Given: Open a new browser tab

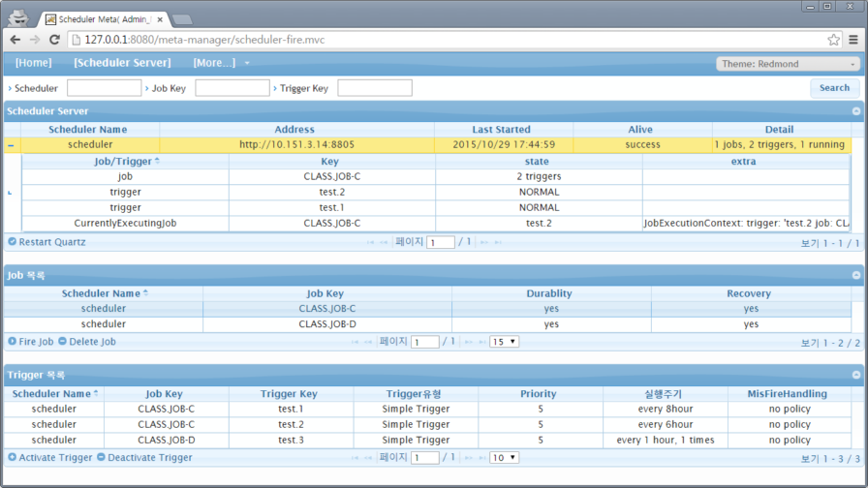Looking at the screenshot, I should [x=182, y=20].
